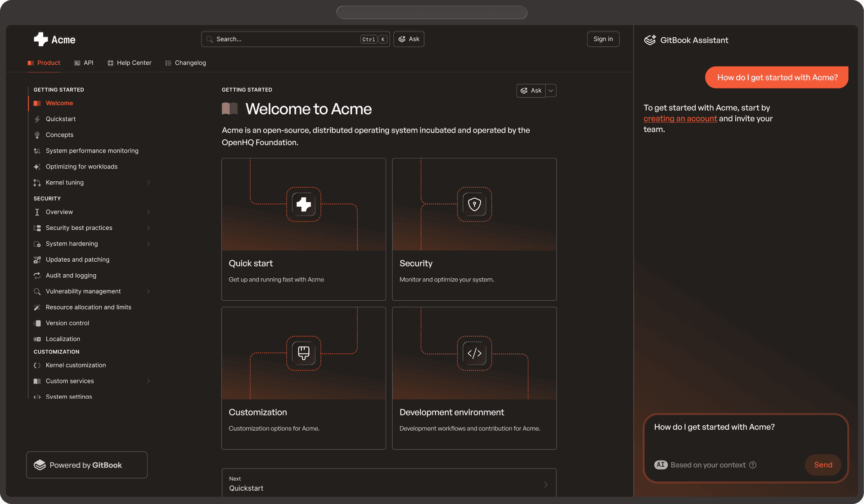
Task: Open the Changelog tab
Action: click(185, 63)
